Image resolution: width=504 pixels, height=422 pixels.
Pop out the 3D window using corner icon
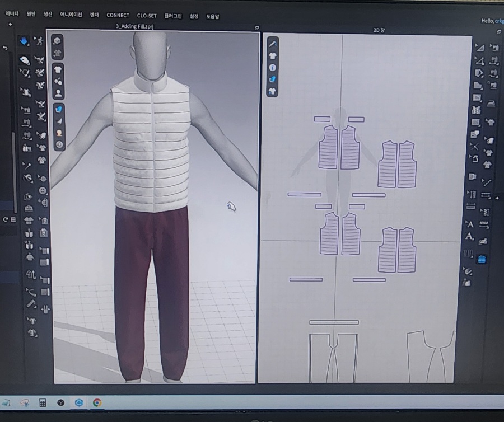[x=256, y=27]
